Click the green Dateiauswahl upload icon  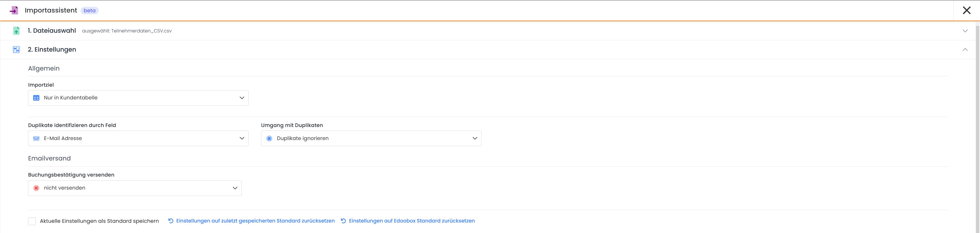point(16,31)
